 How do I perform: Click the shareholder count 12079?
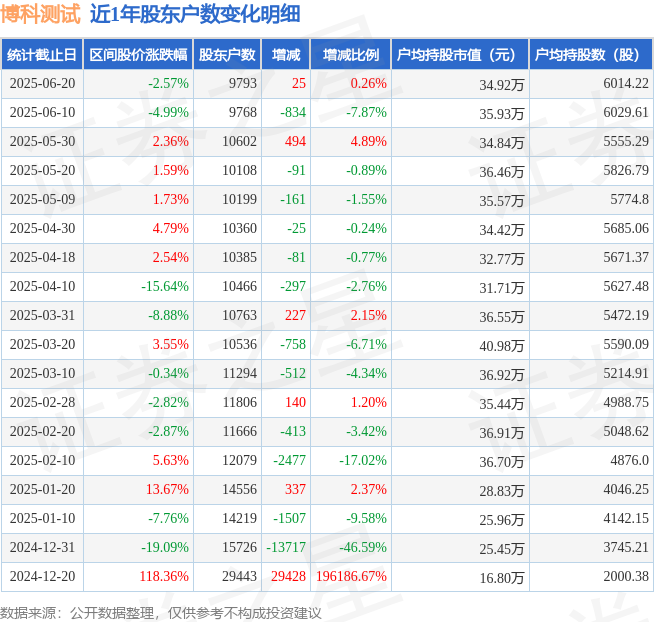tap(239, 460)
